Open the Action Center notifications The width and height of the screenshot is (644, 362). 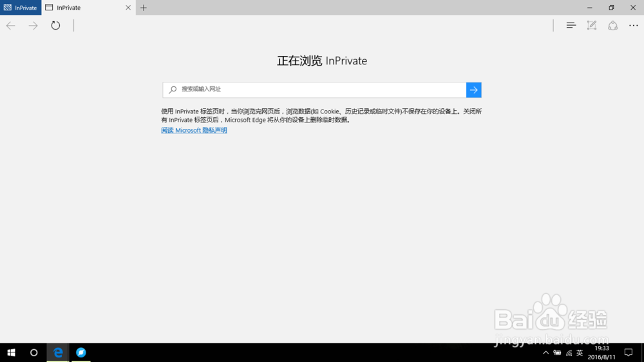pyautogui.click(x=629, y=352)
